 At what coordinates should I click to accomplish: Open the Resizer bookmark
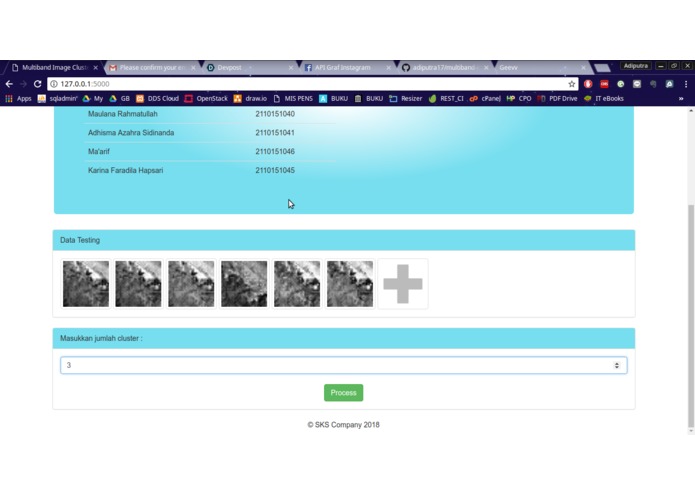pyautogui.click(x=406, y=98)
